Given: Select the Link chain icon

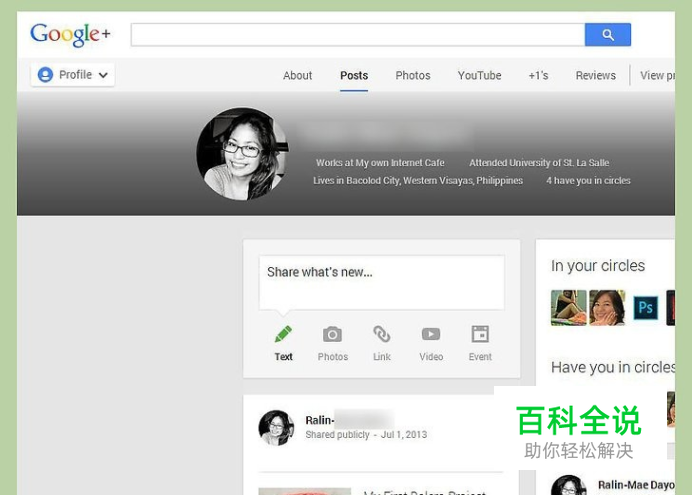Looking at the screenshot, I should tap(382, 334).
